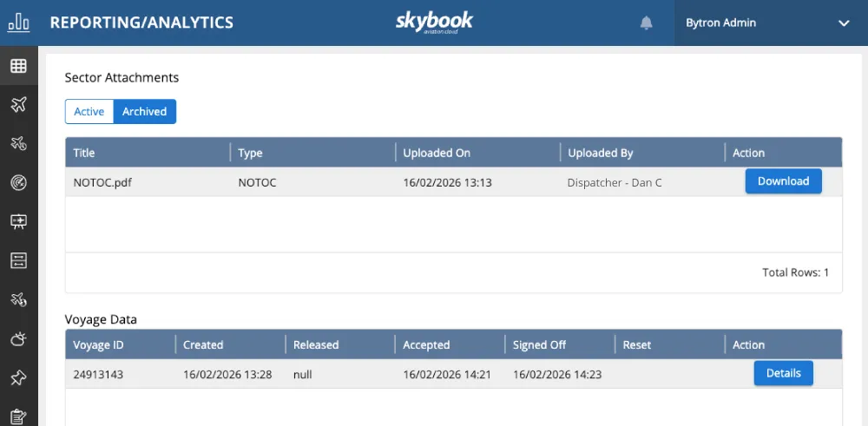
Task: Click the Total Rows: 1 label
Action: tap(795, 272)
